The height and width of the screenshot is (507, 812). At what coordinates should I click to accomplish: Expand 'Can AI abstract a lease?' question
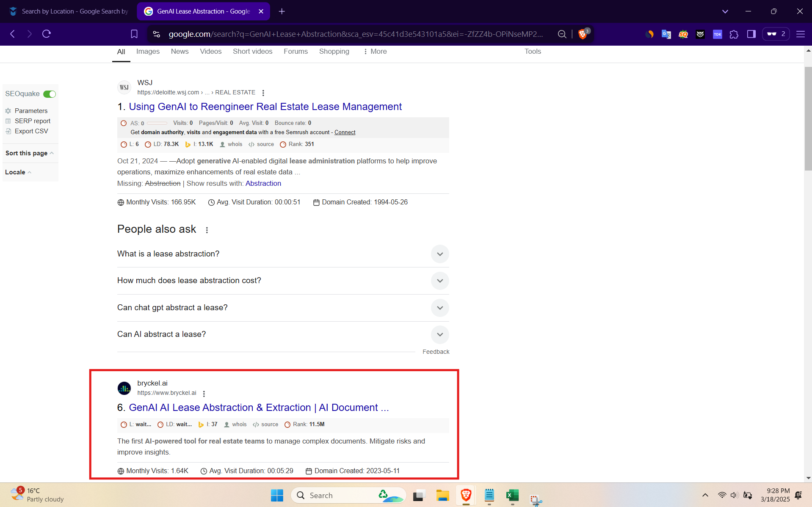[283, 334]
